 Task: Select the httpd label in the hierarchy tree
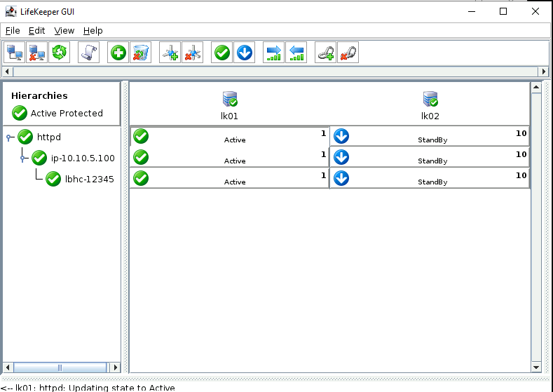point(48,137)
